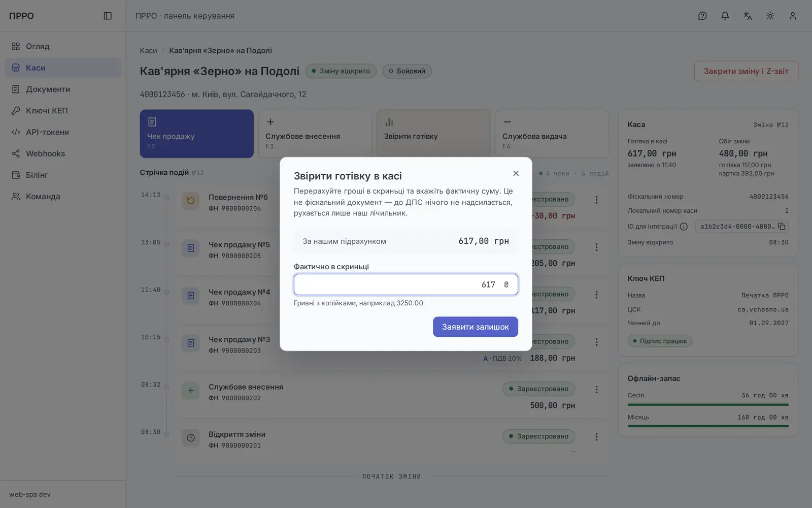
Task: Open the help icon in header
Action: coord(702,16)
